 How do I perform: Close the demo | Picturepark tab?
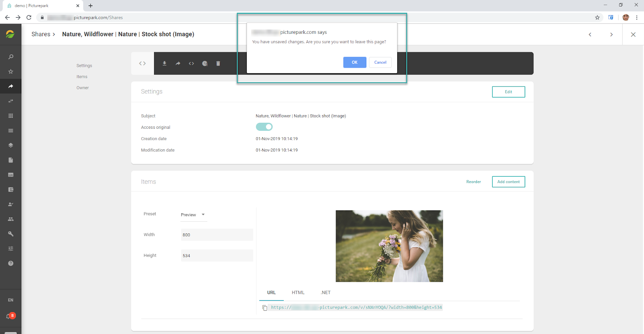78,6
